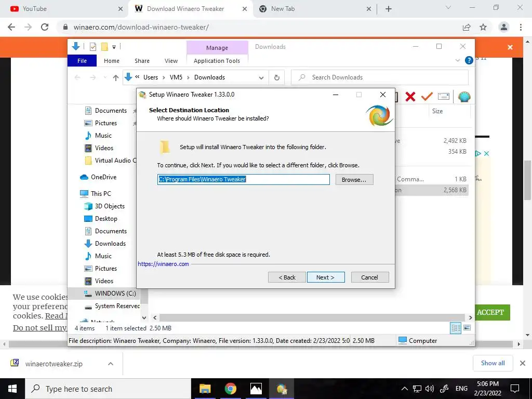Open address bar history dropdown
532x399 pixels.
261,78
